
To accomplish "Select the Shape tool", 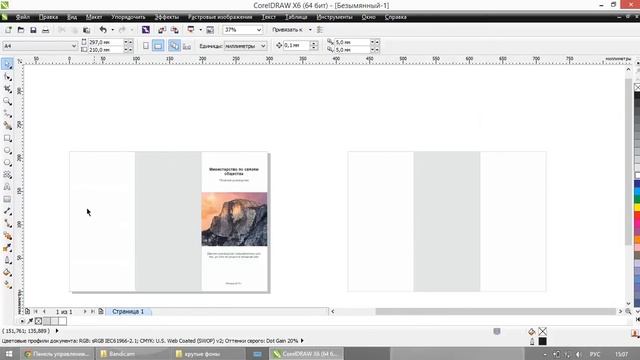I will coord(7,77).
